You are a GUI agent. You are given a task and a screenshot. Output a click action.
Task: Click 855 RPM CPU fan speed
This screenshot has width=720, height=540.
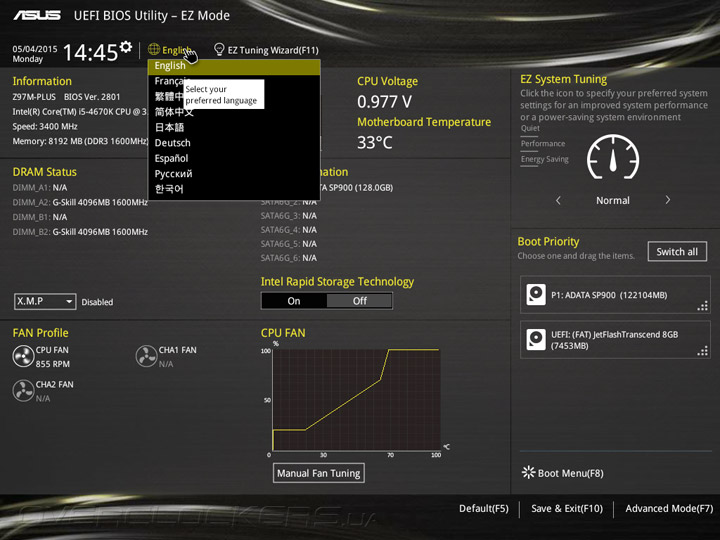click(x=53, y=364)
